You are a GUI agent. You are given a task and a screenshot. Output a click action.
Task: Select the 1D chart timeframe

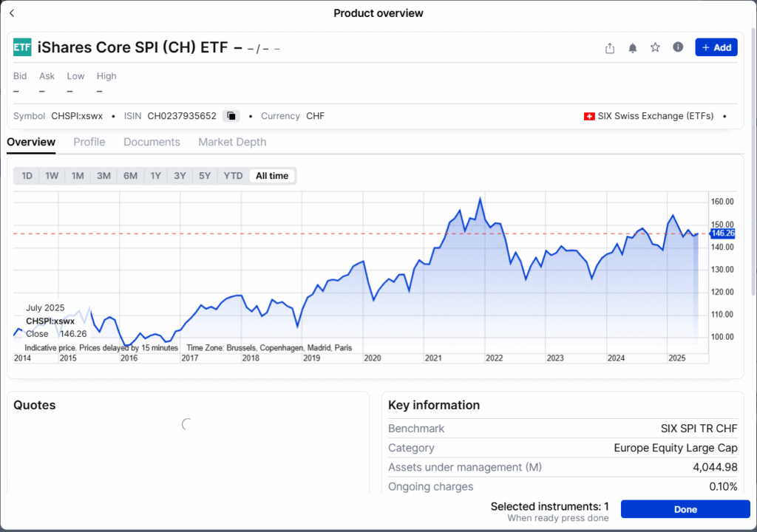pyautogui.click(x=27, y=176)
